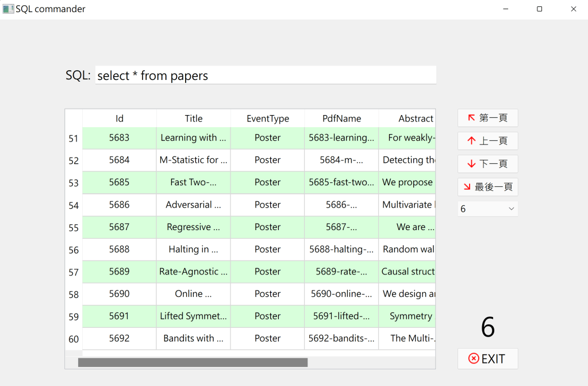
Task: Click the PdfName cell "5691-lifted-..."
Action: [x=341, y=316]
